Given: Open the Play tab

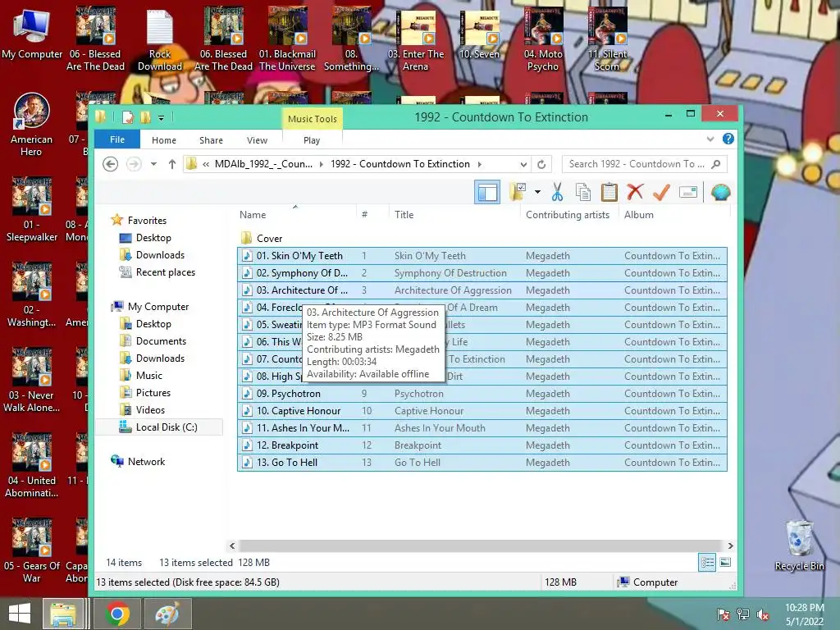Looking at the screenshot, I should (312, 139).
